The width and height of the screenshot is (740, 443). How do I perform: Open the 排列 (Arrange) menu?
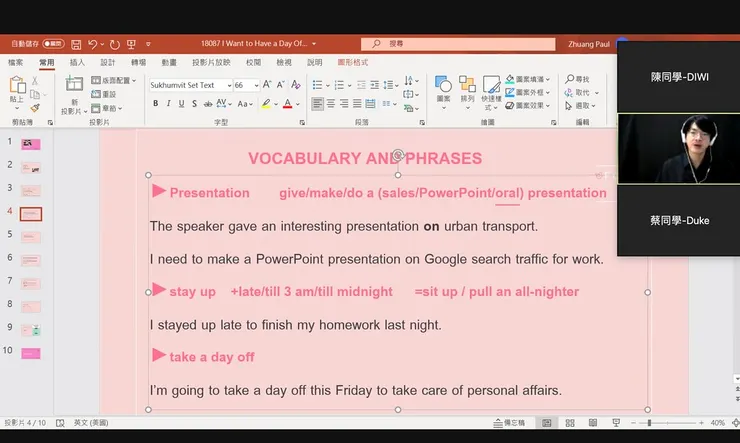pyautogui.click(x=467, y=93)
